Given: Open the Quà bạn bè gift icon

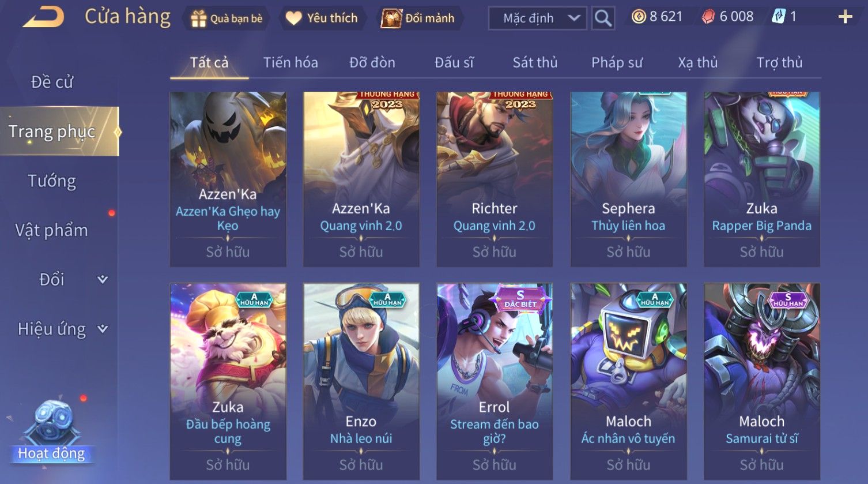Looking at the screenshot, I should coord(198,18).
